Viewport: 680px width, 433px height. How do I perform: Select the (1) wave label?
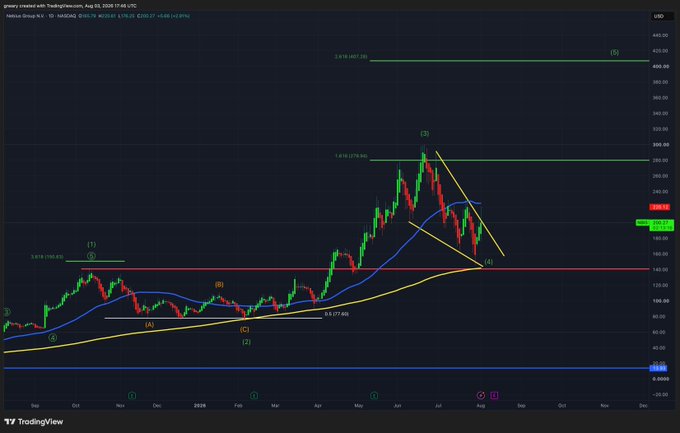pos(92,245)
